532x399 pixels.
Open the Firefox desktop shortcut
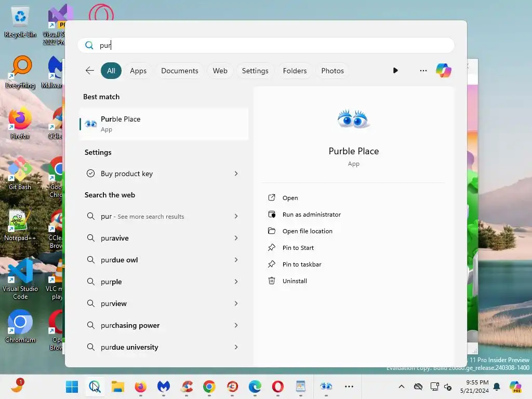[x=20, y=123]
